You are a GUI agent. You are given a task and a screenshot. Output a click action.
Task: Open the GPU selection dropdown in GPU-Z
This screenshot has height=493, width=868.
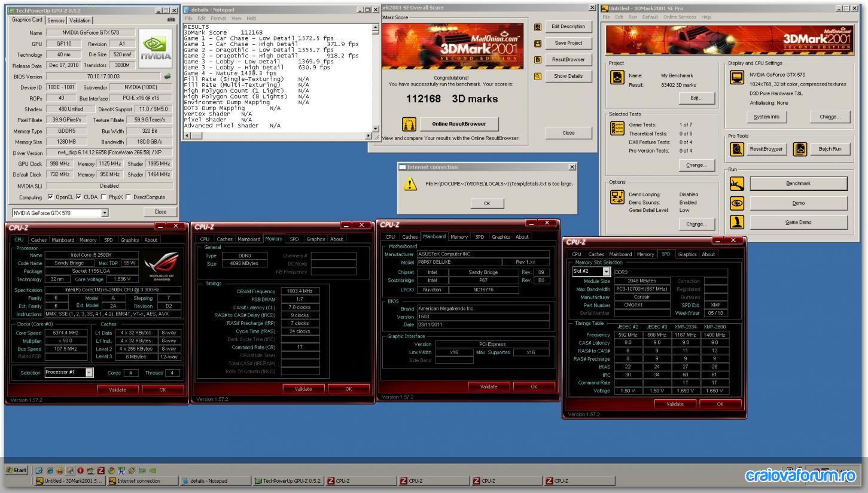105,212
